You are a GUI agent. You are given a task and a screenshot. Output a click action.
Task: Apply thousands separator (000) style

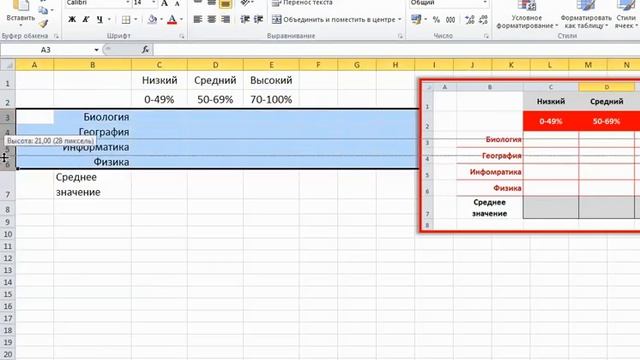click(x=451, y=19)
